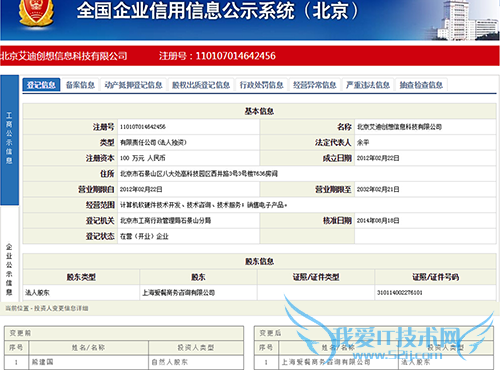Go to the 行政处罚信息 tab

pyautogui.click(x=262, y=85)
